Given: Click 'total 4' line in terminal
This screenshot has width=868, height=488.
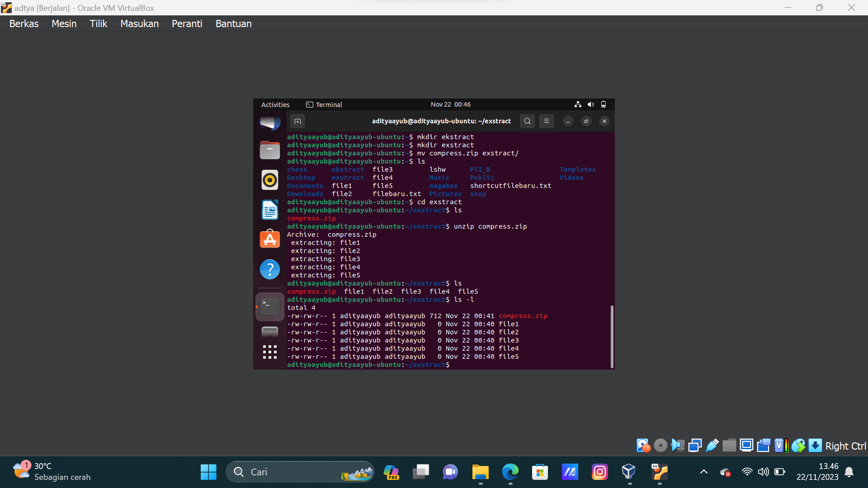Looking at the screenshot, I should (301, 308).
